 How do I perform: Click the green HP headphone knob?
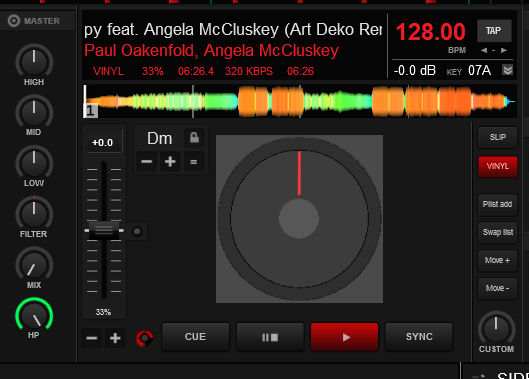pos(34,316)
